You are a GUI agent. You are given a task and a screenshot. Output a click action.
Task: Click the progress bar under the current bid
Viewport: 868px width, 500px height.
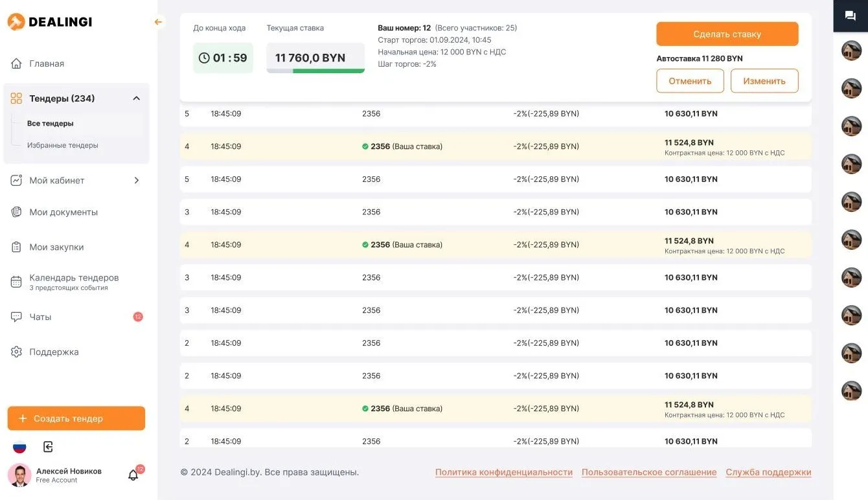(x=315, y=71)
